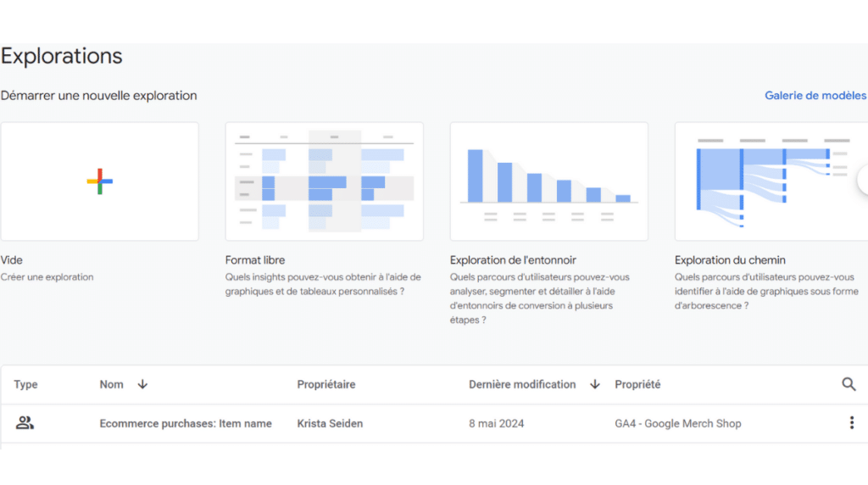Image resolution: width=868 pixels, height=485 pixels.
Task: Open Ecommerce purchases: Item name exploration
Action: click(186, 424)
